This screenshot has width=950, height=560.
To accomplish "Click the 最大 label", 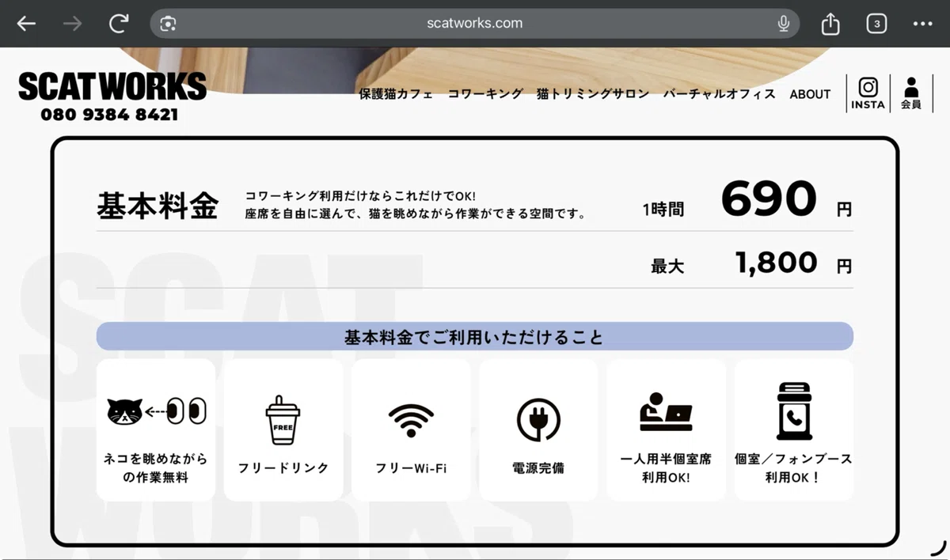I will pos(667,267).
